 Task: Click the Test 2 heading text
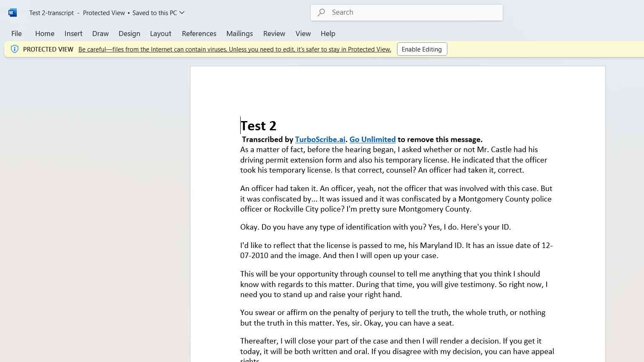[258, 126]
